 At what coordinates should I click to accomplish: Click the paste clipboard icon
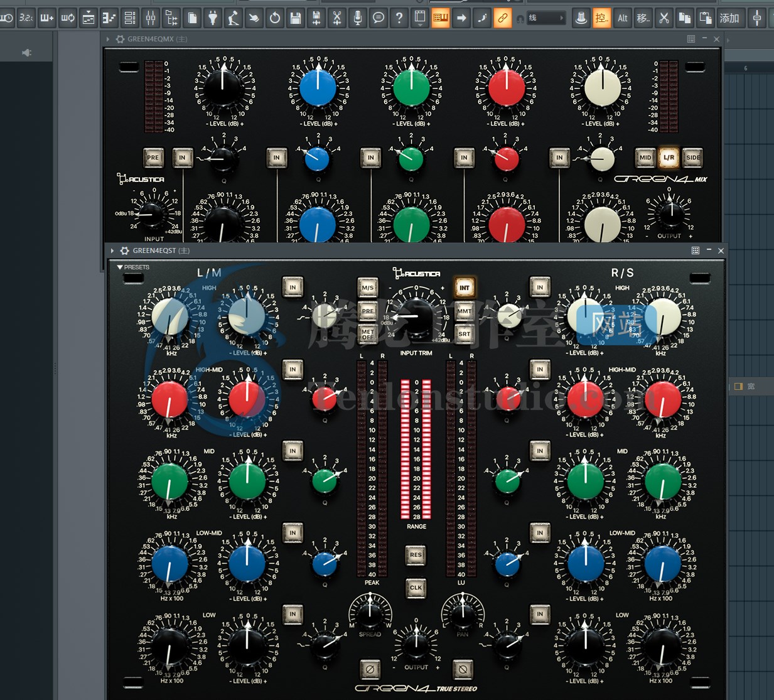point(706,18)
